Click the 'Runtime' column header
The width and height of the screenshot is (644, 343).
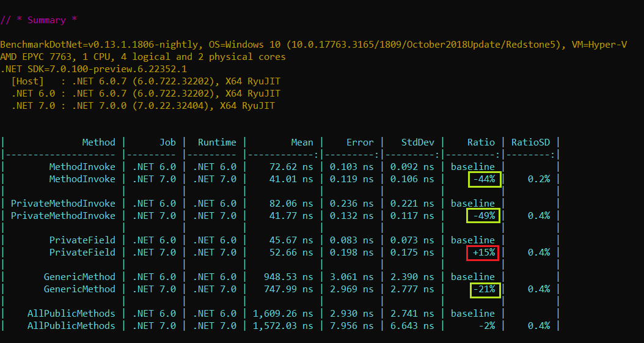pyautogui.click(x=217, y=142)
